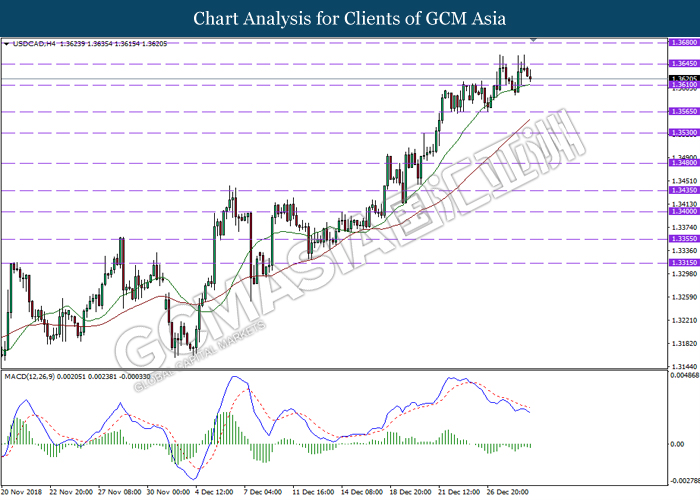Click the 27 Nov 08:00 time label
Viewport: 700px width, 500px height.
pyautogui.click(x=120, y=492)
